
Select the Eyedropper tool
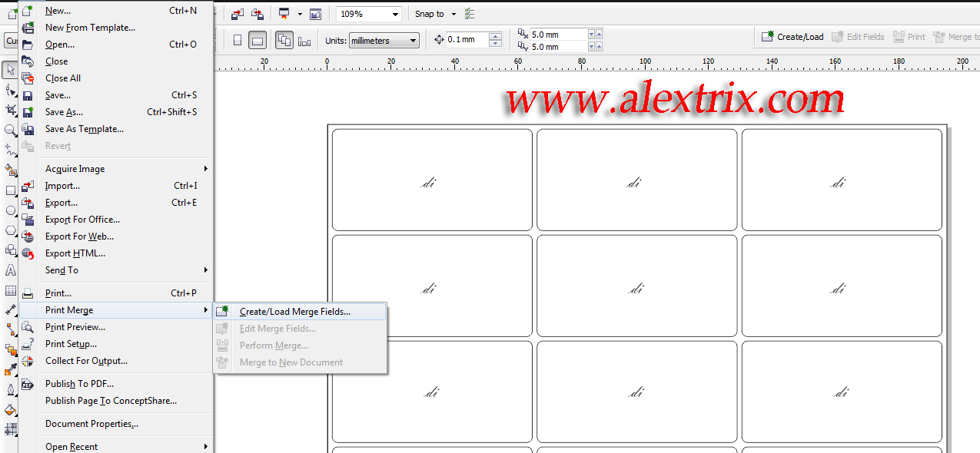10,370
